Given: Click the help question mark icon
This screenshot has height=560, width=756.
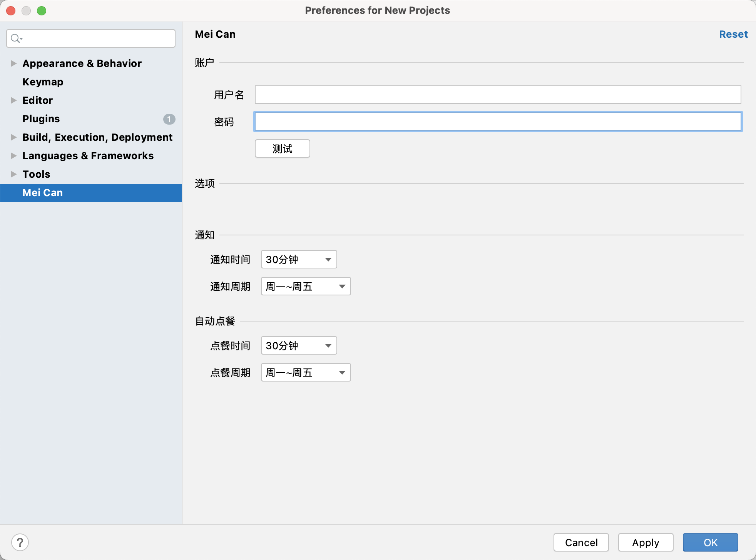Looking at the screenshot, I should (x=20, y=542).
